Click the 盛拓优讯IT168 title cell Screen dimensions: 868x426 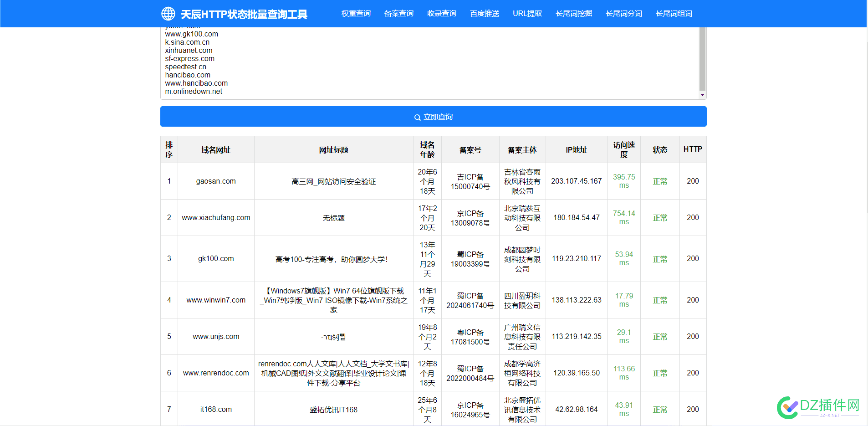[x=333, y=410]
